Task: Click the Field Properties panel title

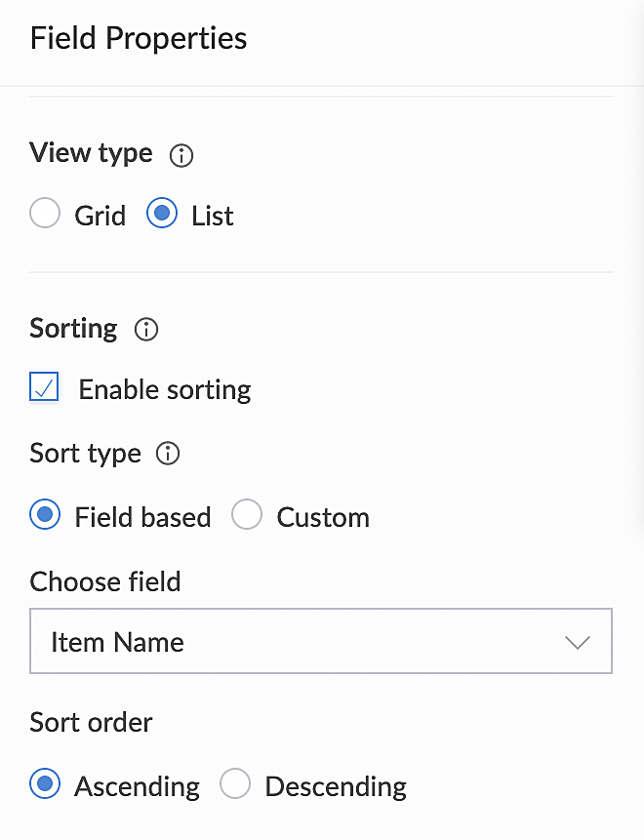Action: coord(139,39)
